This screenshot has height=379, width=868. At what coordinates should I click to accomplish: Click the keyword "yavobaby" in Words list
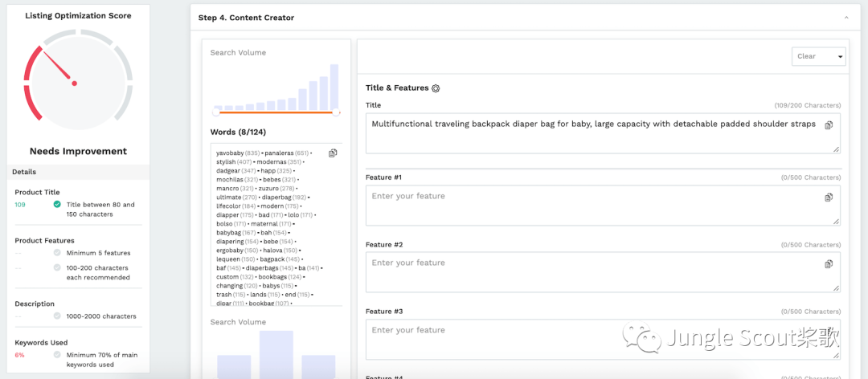[229, 153]
